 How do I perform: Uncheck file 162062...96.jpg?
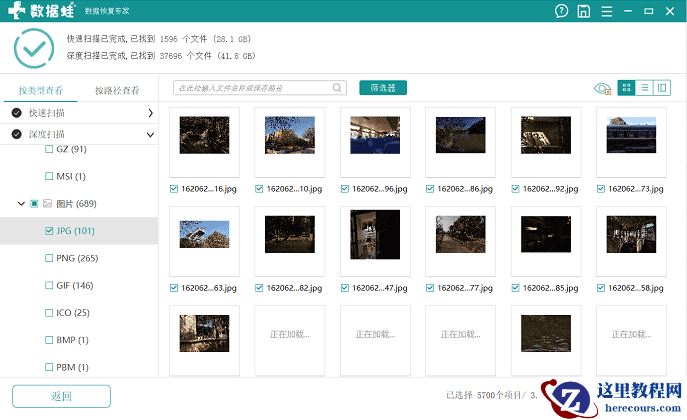(x=345, y=189)
